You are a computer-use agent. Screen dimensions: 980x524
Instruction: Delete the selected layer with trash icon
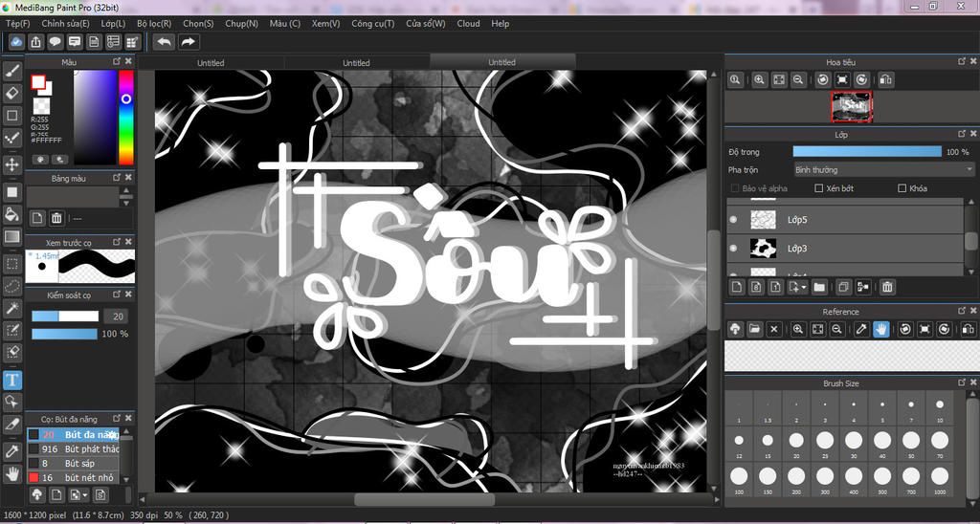tap(887, 287)
